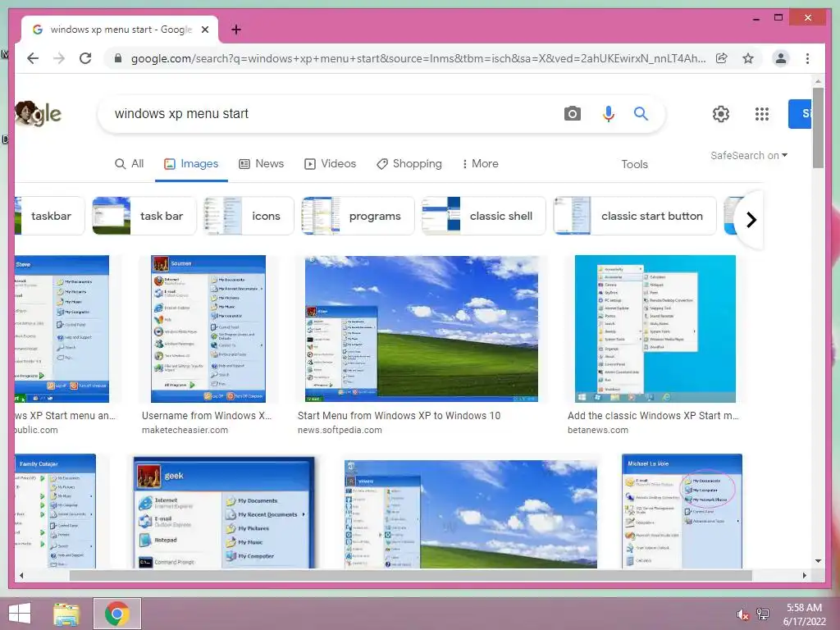Switch to the All results tab

[x=129, y=164]
